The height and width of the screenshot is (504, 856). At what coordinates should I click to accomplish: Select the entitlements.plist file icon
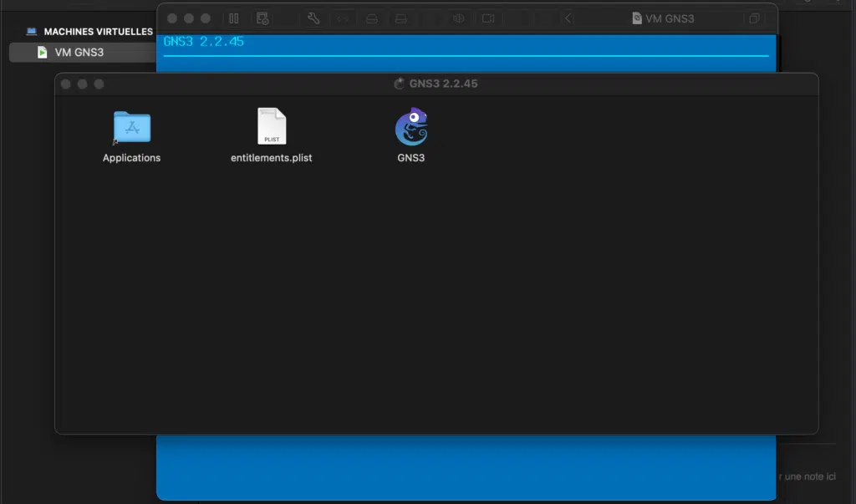pyautogui.click(x=272, y=126)
